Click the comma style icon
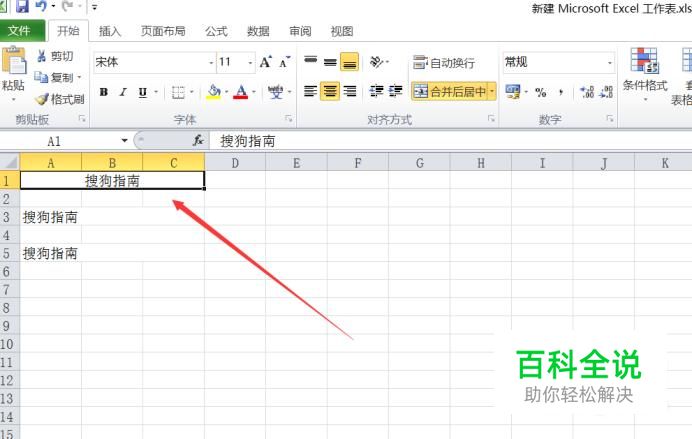The image size is (692, 439). (x=561, y=92)
